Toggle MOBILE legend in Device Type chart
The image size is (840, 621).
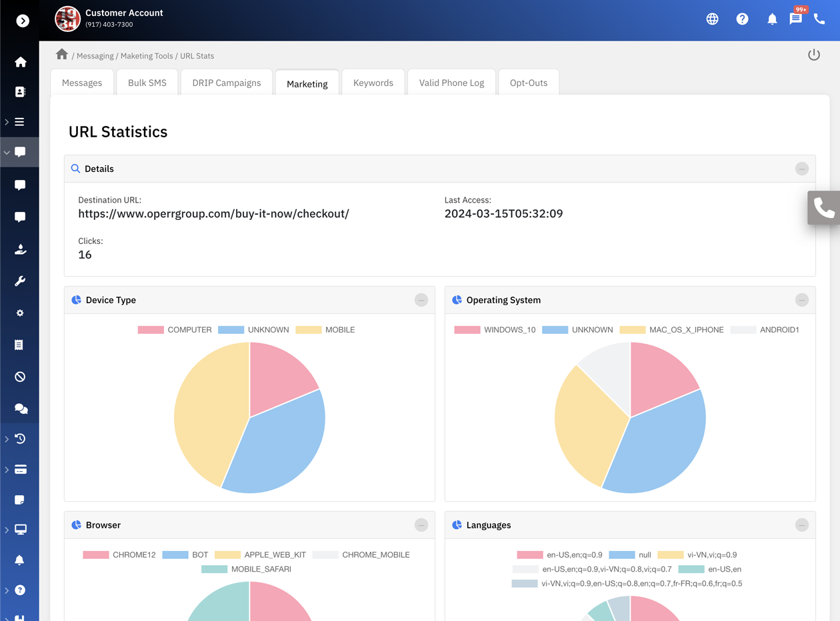tap(325, 330)
